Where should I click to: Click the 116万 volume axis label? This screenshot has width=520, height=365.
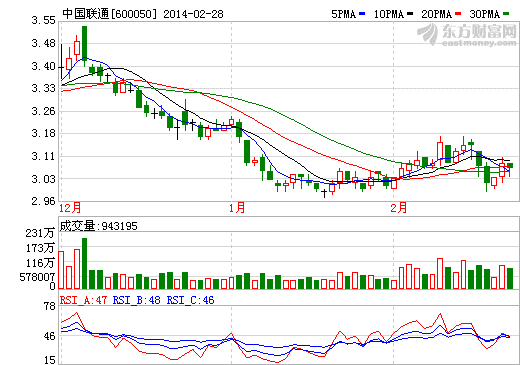[40, 263]
